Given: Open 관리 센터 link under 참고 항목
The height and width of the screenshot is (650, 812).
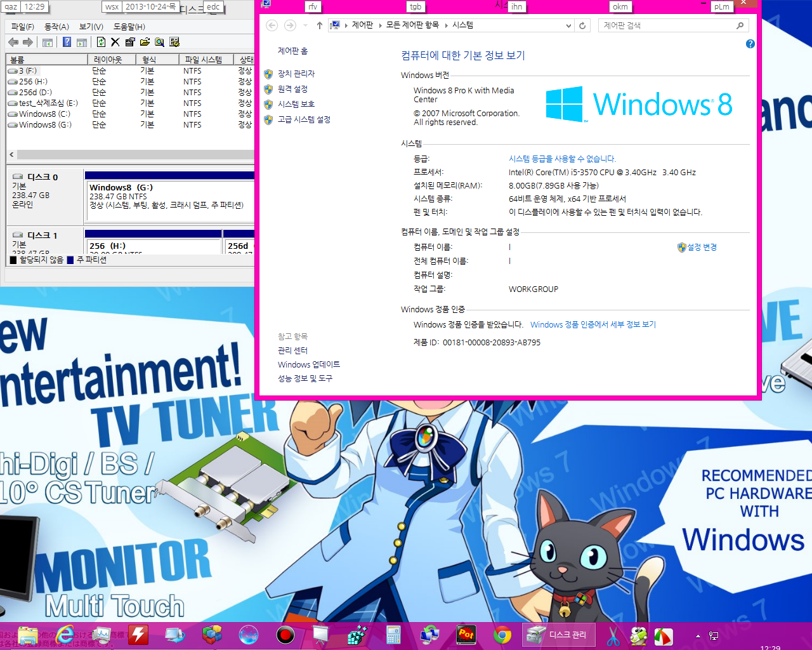Looking at the screenshot, I should tap(292, 350).
